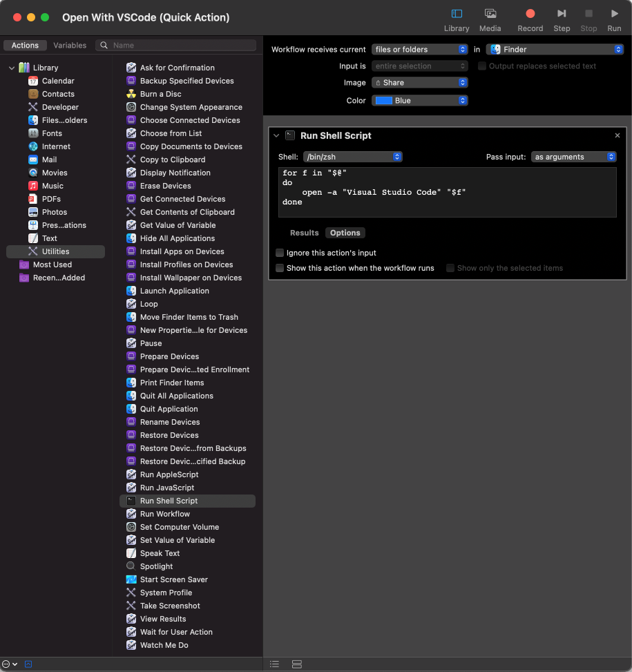Select the Display Notification action

tap(175, 173)
